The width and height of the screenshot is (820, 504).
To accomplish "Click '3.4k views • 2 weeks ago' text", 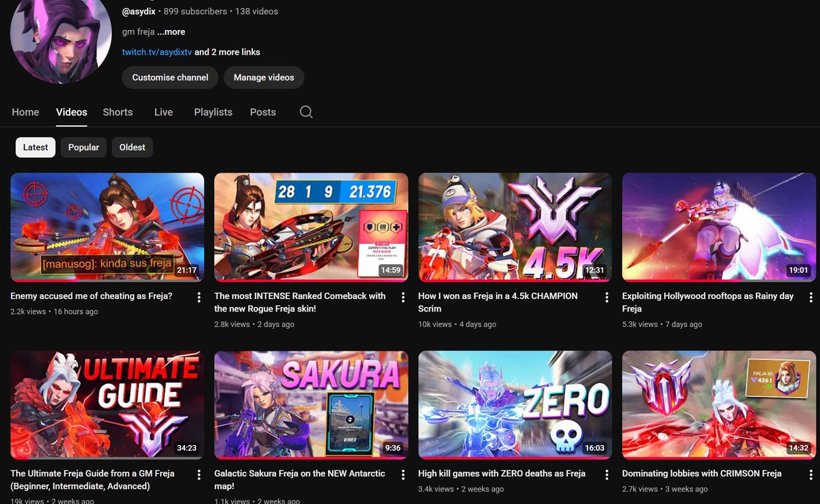I will click(461, 489).
